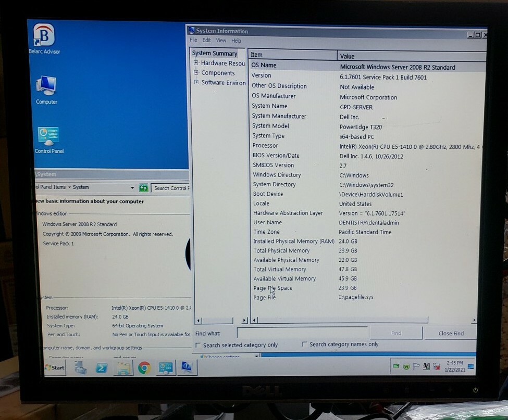Click the V antivirus tray icon
Screen dimensions: 508x420
426,366
